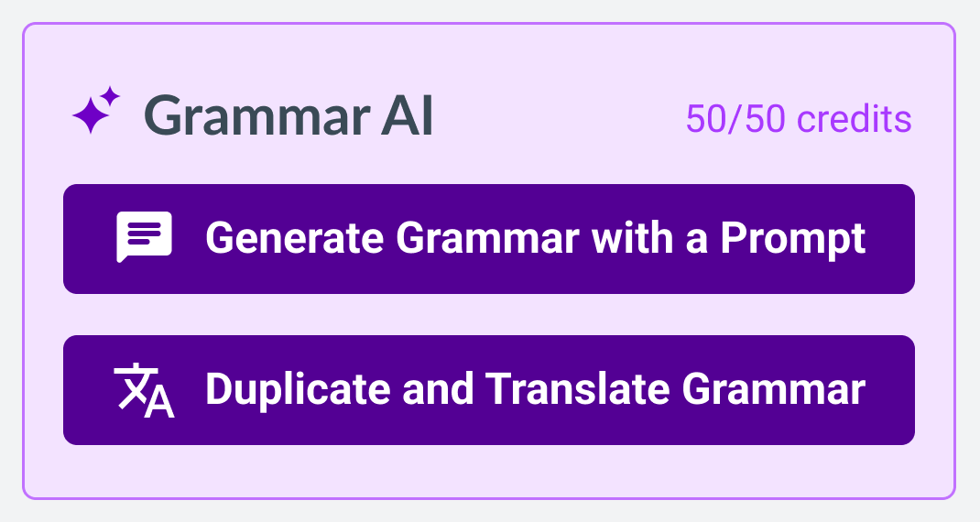Select the word Generate on the purple button
Viewport: 980px width, 522px height.
click(294, 238)
